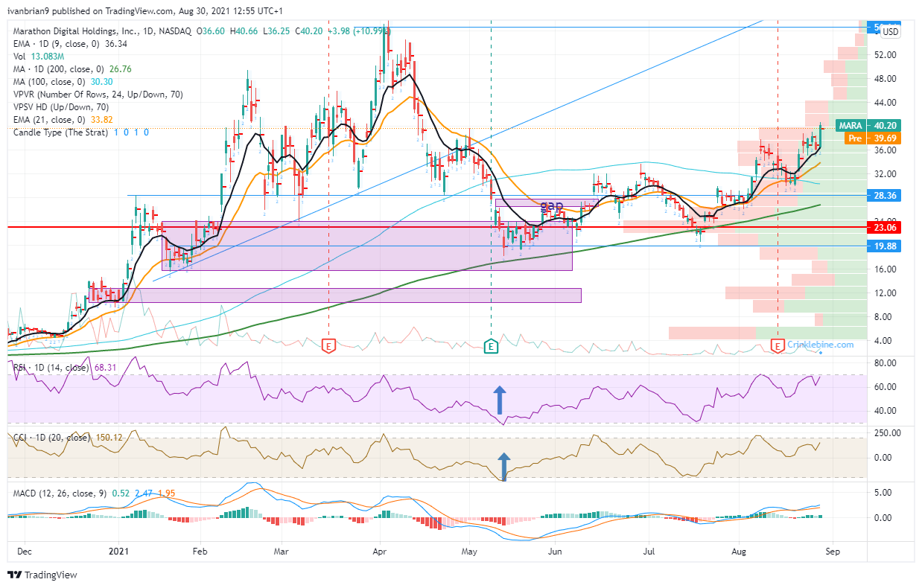Click the 12.00 value on price axis
The height and width of the screenshot is (588, 922).
(x=886, y=293)
